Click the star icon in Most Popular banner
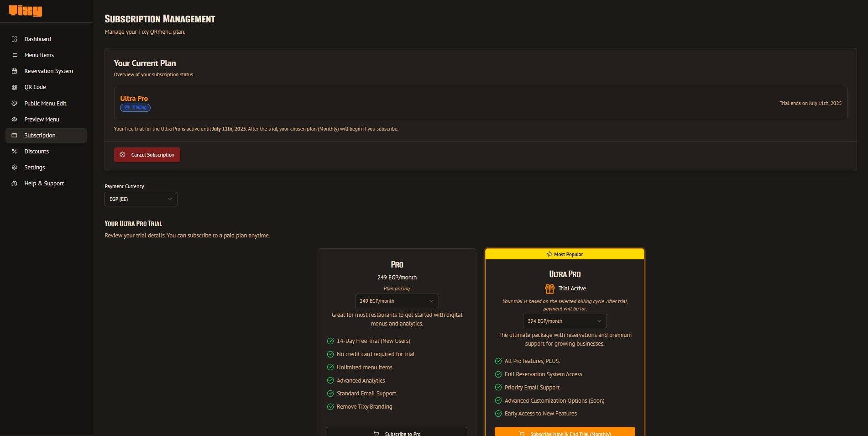 coord(549,254)
